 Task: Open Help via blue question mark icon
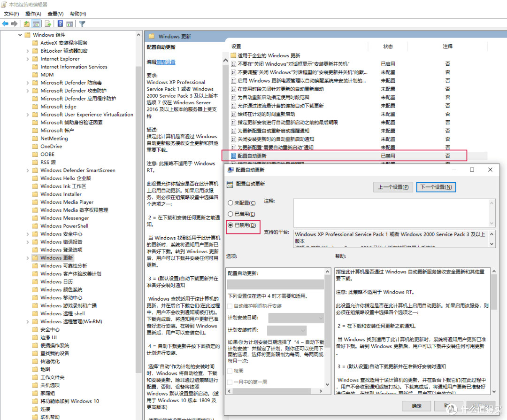tap(61, 23)
